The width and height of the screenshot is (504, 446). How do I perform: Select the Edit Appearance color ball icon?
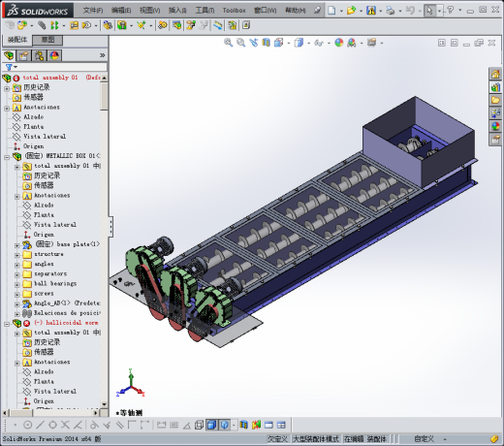[x=339, y=43]
